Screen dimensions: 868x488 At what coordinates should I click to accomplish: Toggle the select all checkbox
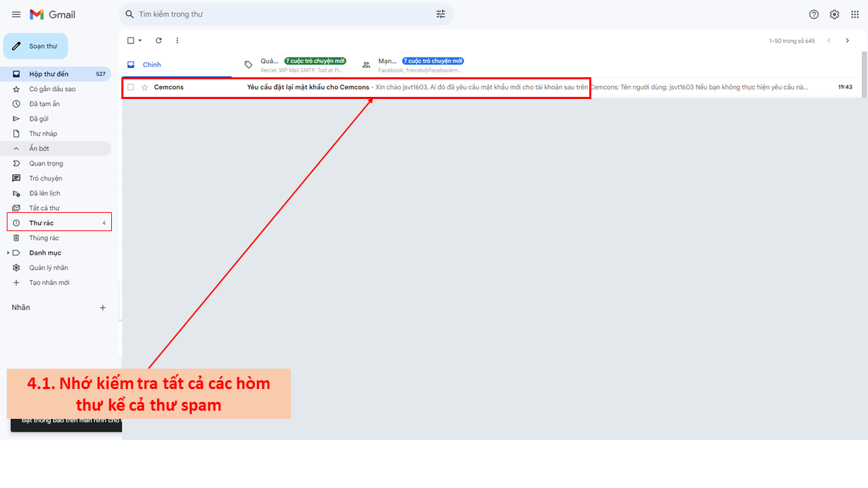(x=131, y=41)
